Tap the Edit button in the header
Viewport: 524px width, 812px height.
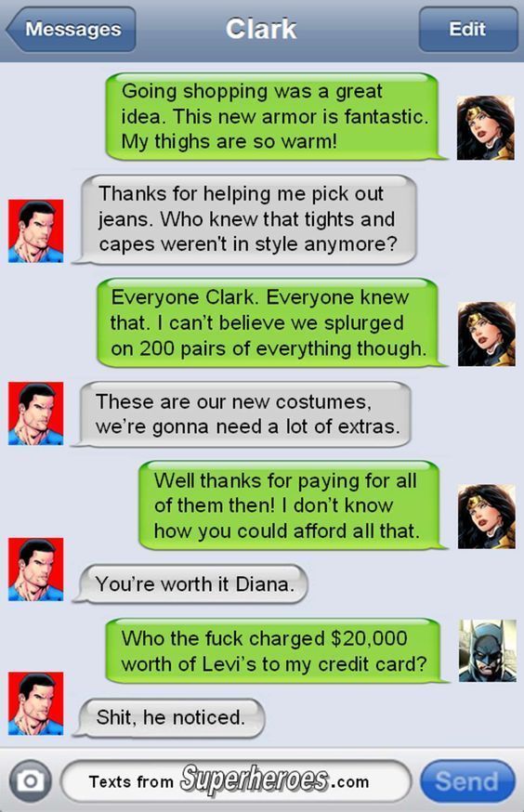click(x=467, y=29)
